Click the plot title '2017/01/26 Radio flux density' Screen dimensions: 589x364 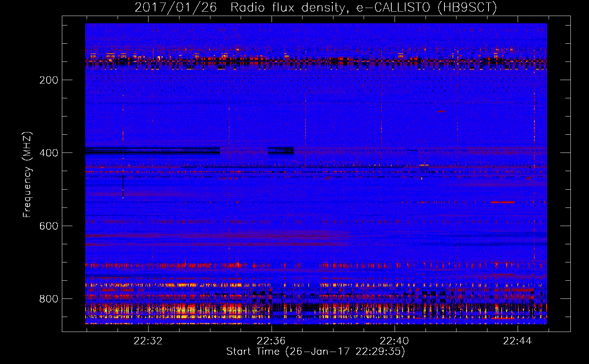click(x=240, y=7)
